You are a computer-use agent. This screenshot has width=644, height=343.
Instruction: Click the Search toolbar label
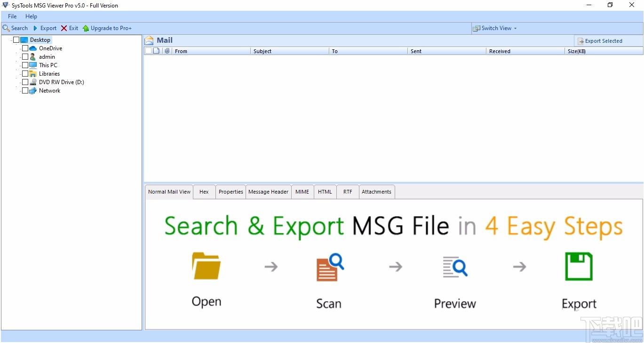[x=19, y=28]
